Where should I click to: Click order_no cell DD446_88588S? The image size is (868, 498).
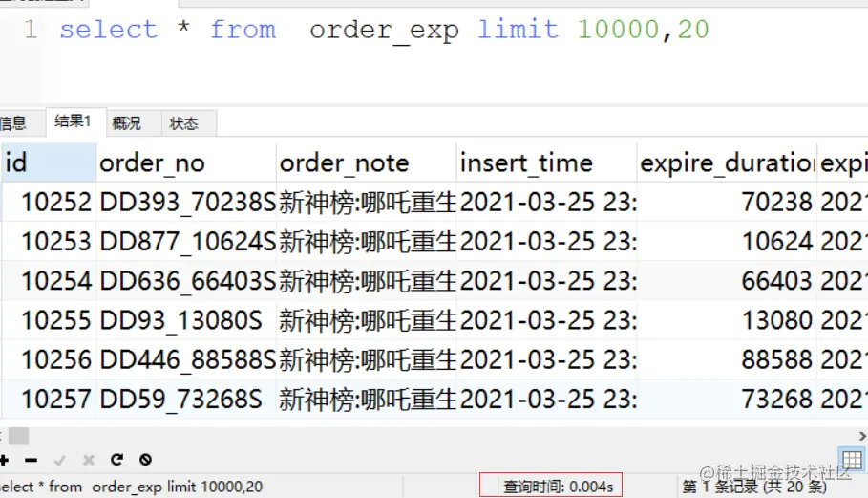[x=186, y=359]
